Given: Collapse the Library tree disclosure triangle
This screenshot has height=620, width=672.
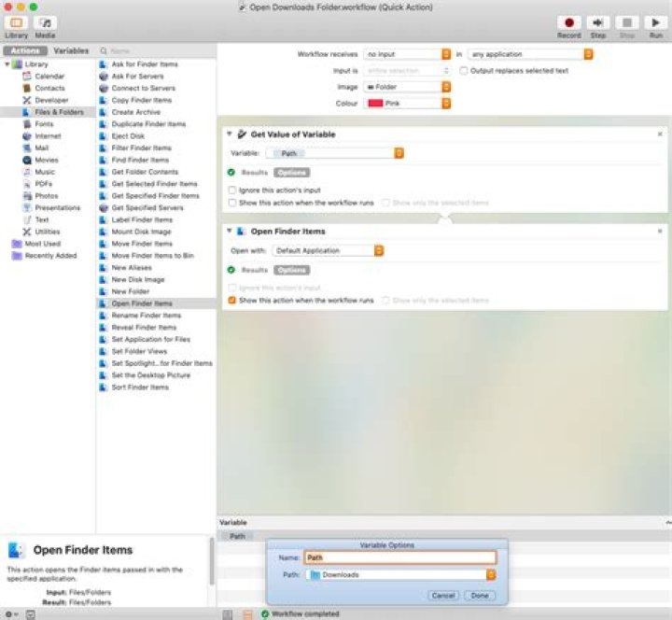Looking at the screenshot, I should click(7, 63).
